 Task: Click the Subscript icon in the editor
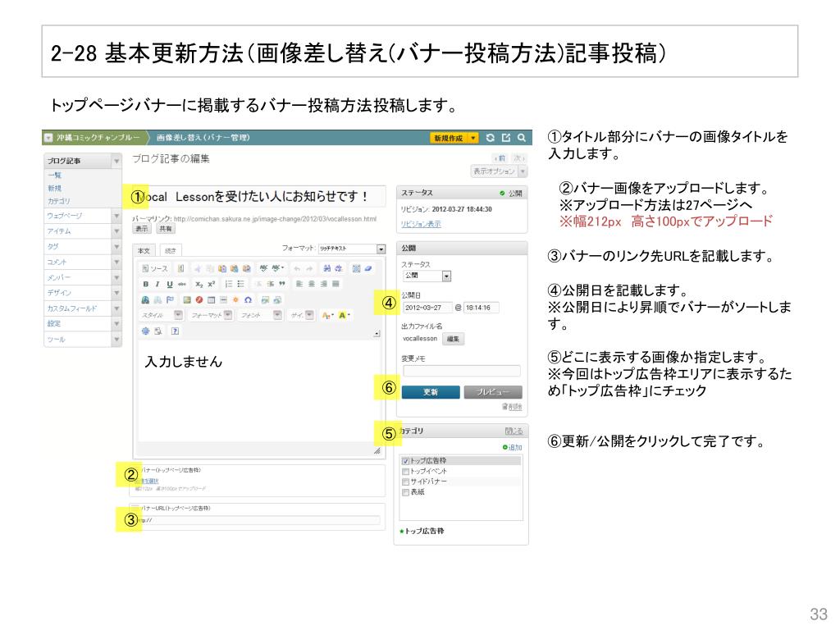pyautogui.click(x=199, y=284)
